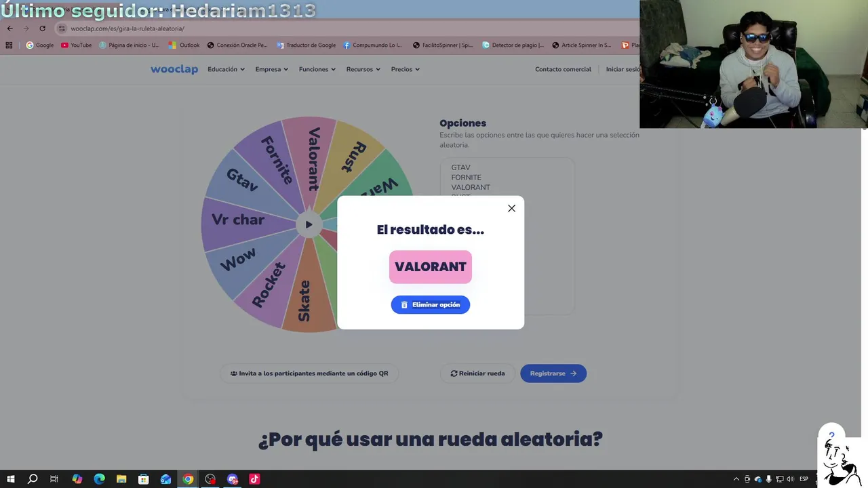Open the Educación dropdown menu
Image resolution: width=868 pixels, height=488 pixels.
(226, 69)
